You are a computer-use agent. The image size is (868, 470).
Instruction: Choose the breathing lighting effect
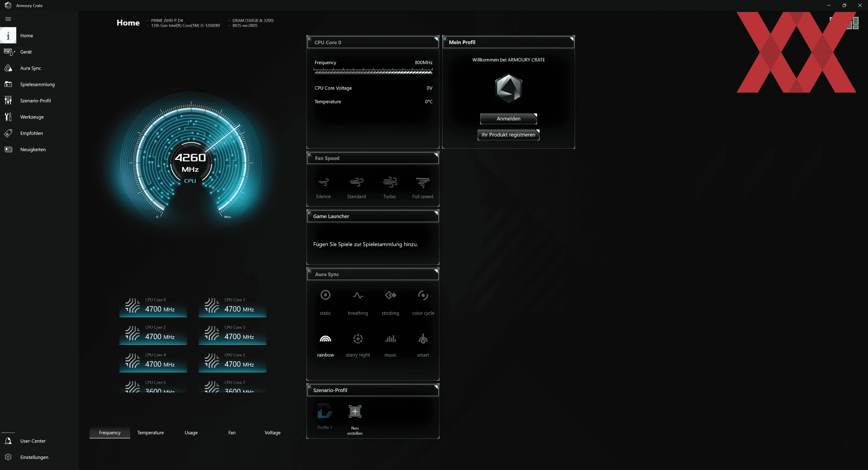(358, 302)
